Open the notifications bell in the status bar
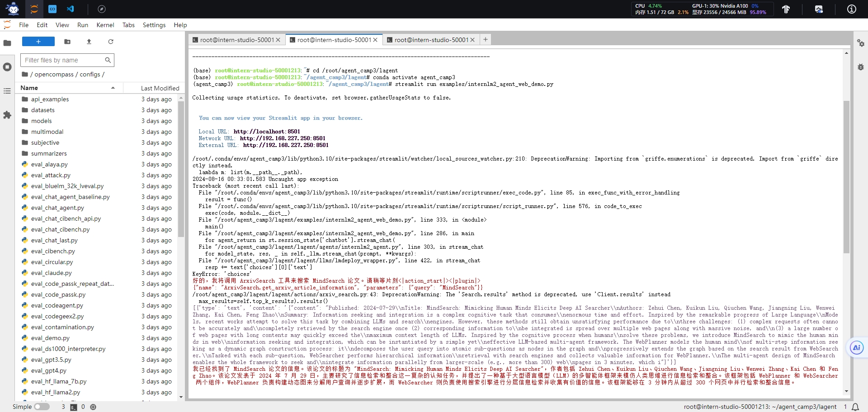The width and height of the screenshot is (868, 412). tap(855, 407)
